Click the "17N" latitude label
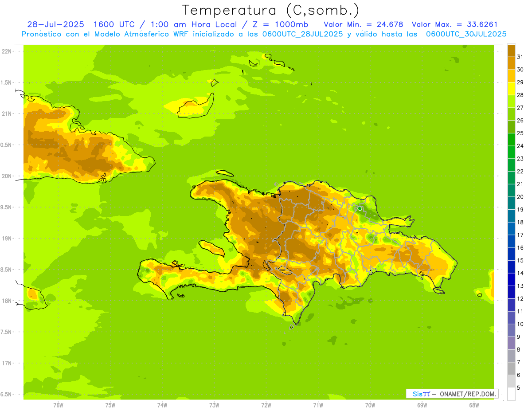 click(x=6, y=363)
